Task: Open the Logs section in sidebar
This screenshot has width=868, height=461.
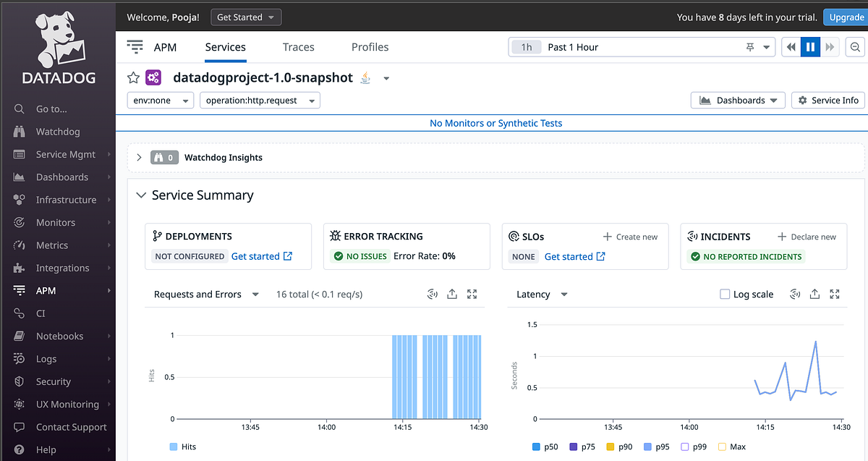Action: [x=46, y=358]
